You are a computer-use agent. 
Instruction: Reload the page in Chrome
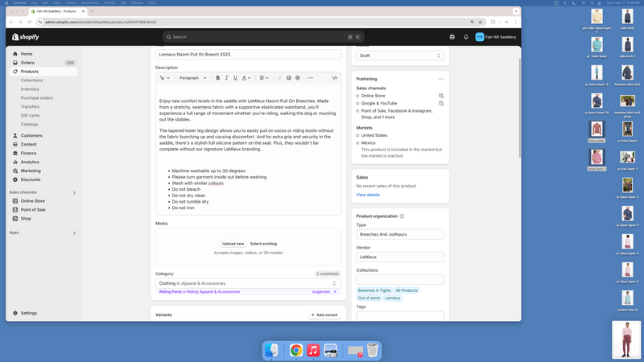click(29, 23)
